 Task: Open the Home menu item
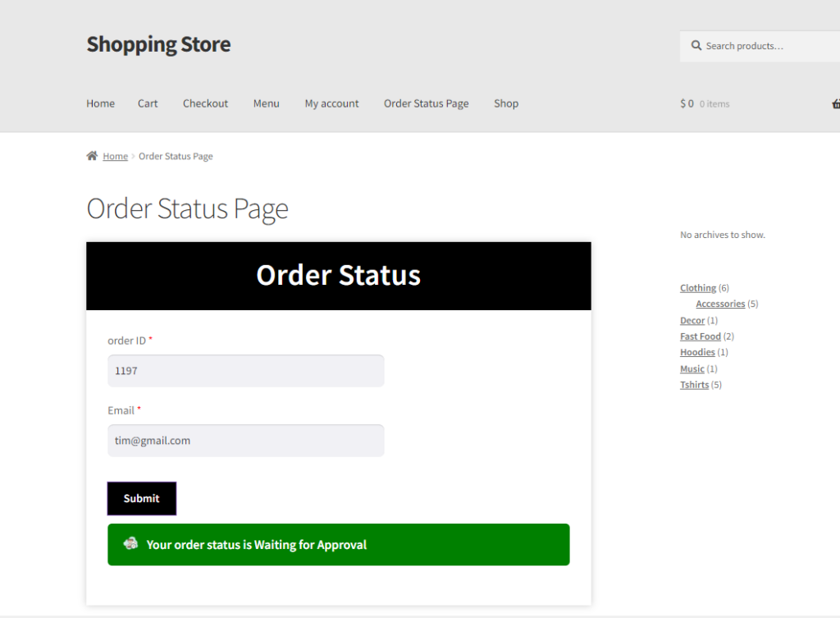[101, 103]
